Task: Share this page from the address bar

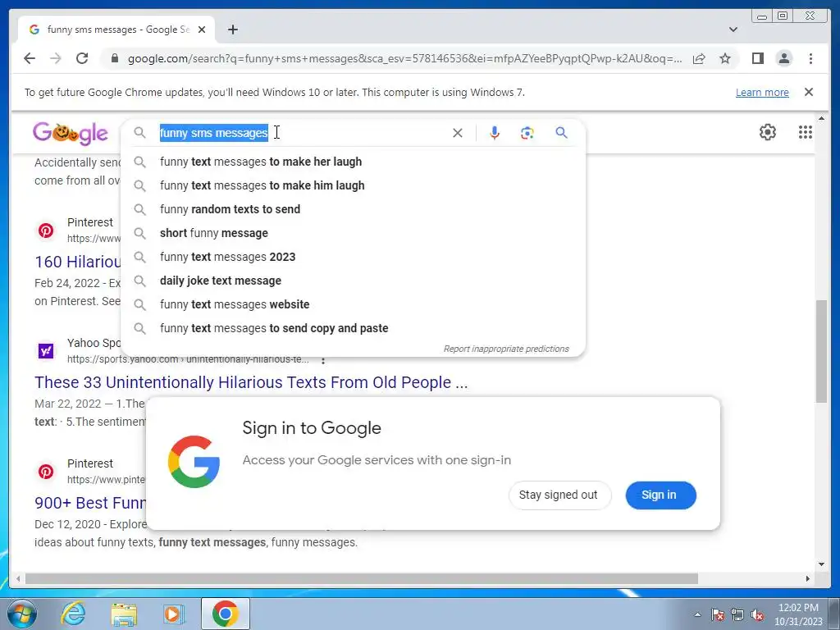Action: [699, 58]
